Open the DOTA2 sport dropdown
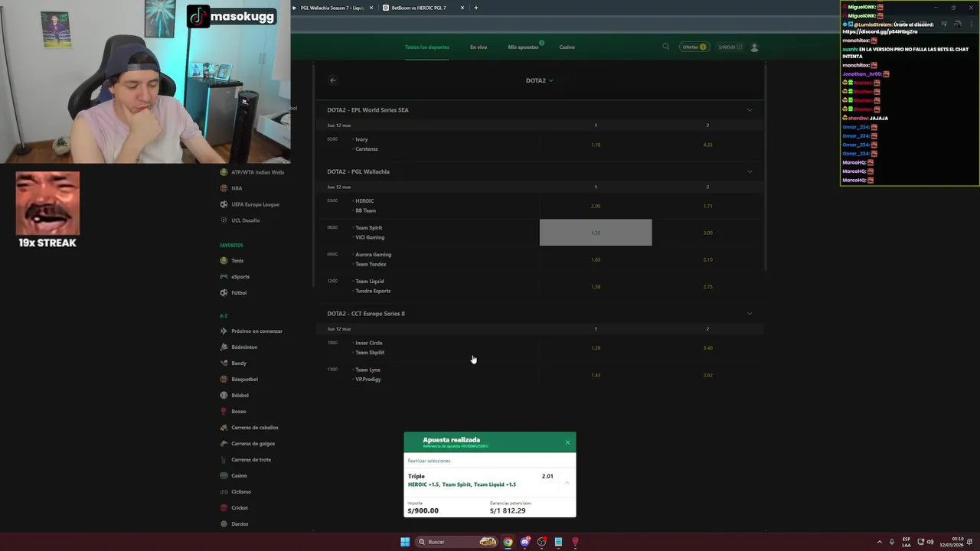Screen dimensions: 980x551 pyautogui.click(x=539, y=80)
